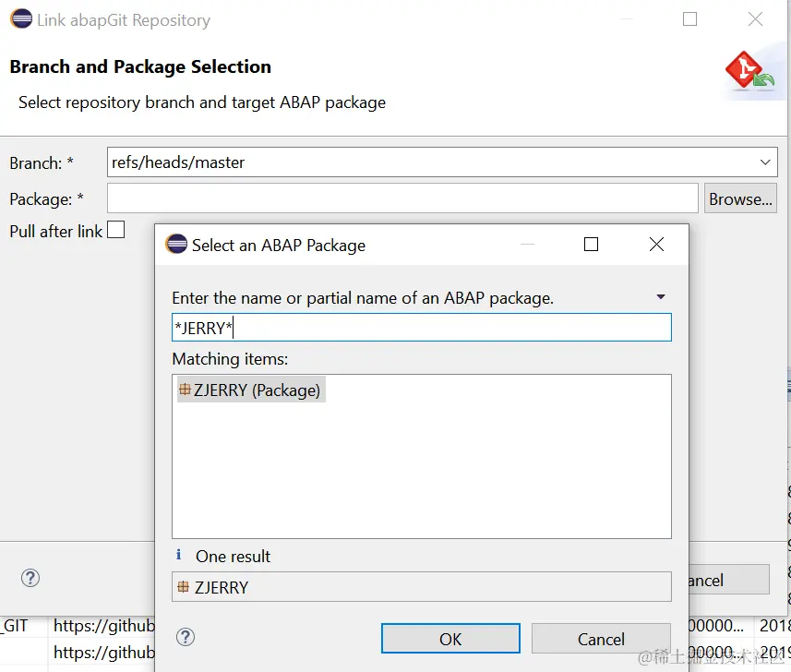
Task: Open the search dialog view menu arrow
Action: pyautogui.click(x=661, y=297)
